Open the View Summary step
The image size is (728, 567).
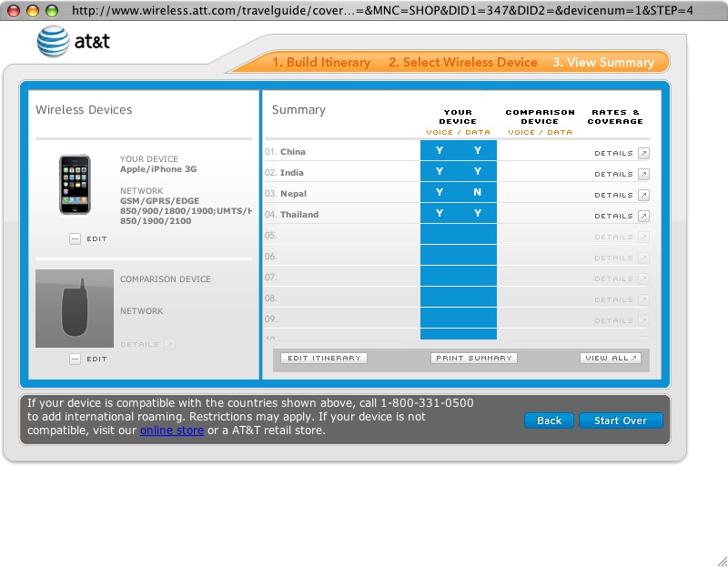pyautogui.click(x=603, y=62)
